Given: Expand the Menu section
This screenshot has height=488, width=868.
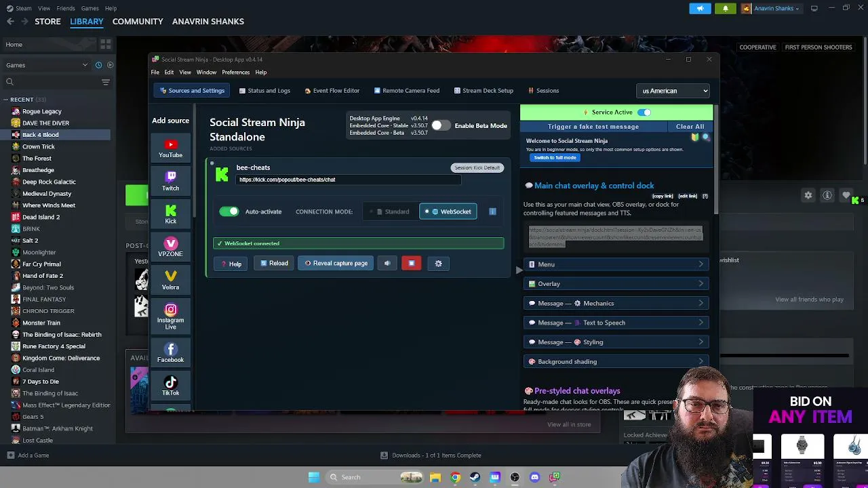Looking at the screenshot, I should [x=616, y=264].
